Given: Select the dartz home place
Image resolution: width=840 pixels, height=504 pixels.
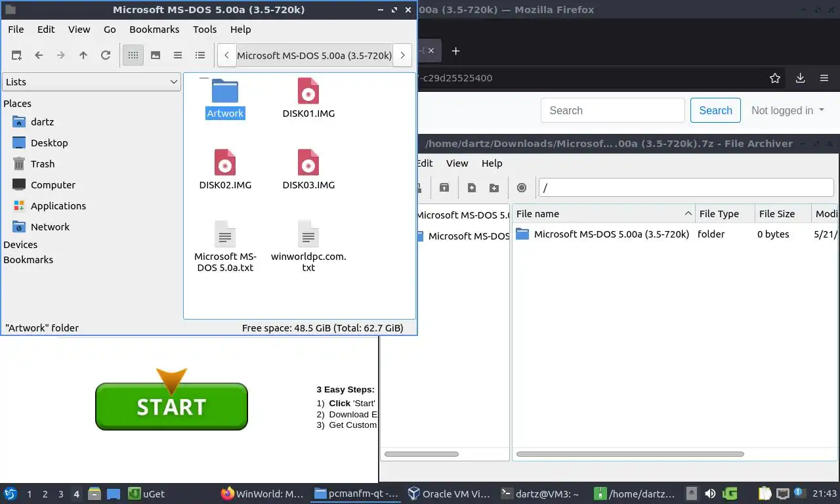Looking at the screenshot, I should click(x=42, y=122).
